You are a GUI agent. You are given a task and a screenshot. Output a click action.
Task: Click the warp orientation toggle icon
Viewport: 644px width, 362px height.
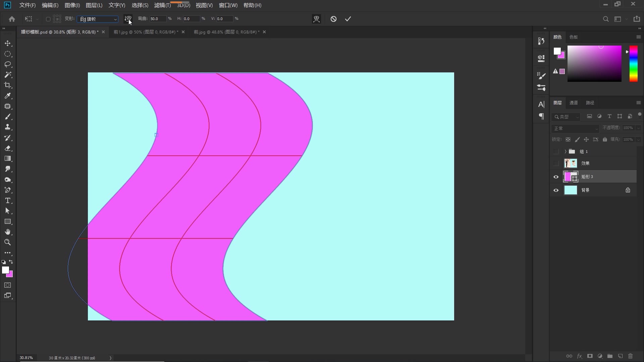[x=128, y=19]
